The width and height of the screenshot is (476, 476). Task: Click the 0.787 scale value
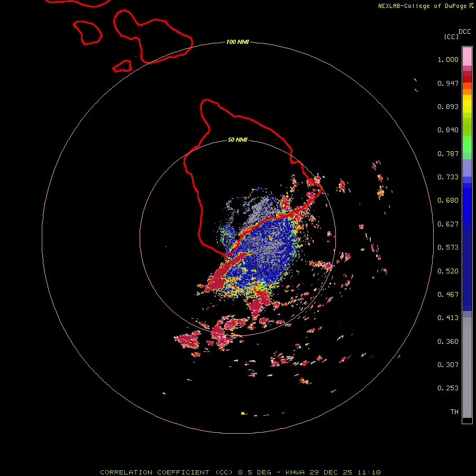pyautogui.click(x=448, y=153)
